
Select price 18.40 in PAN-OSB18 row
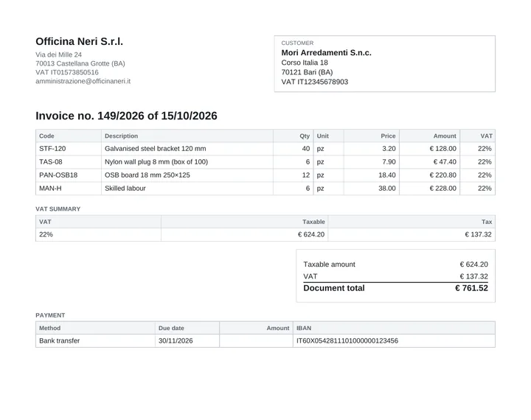point(387,175)
